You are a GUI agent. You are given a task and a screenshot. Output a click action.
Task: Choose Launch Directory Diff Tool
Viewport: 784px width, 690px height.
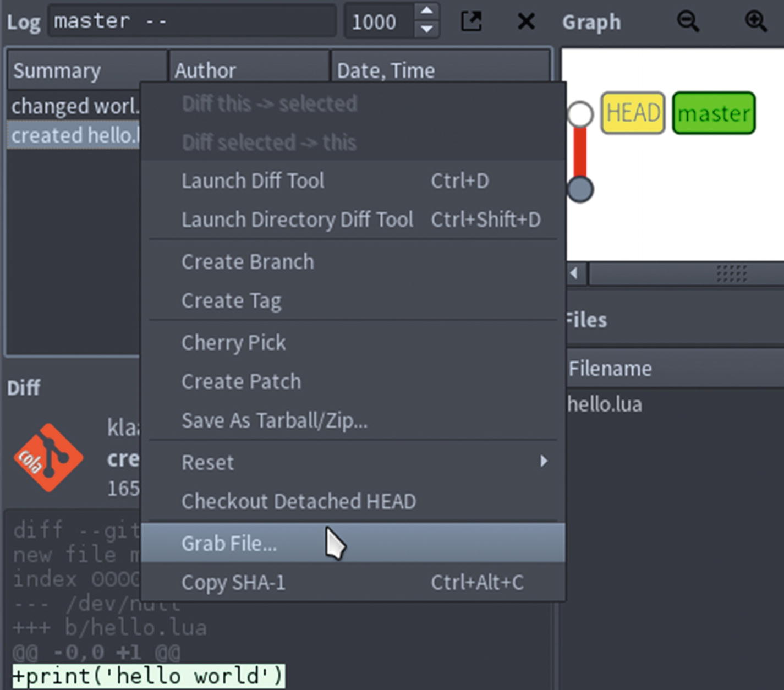pos(353,220)
